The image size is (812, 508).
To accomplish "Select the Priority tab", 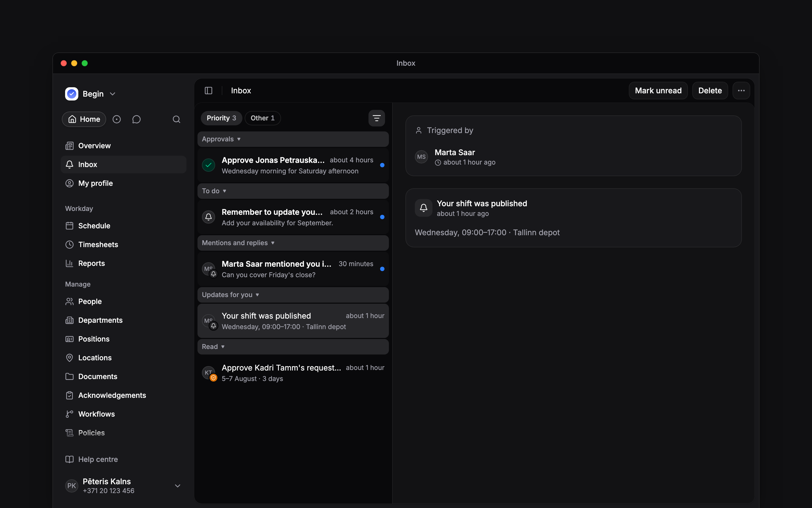I will pyautogui.click(x=221, y=118).
